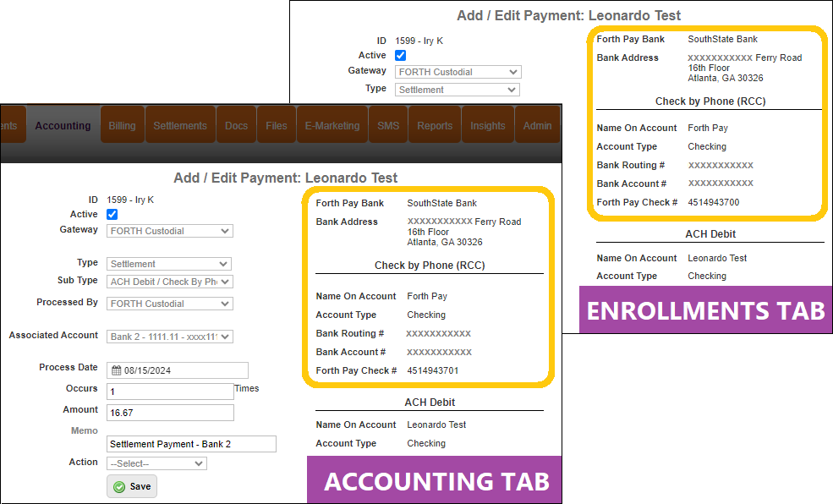Open Gateway dropdown in Enrollments window
Screen dimensions: 833x504
[458, 72]
